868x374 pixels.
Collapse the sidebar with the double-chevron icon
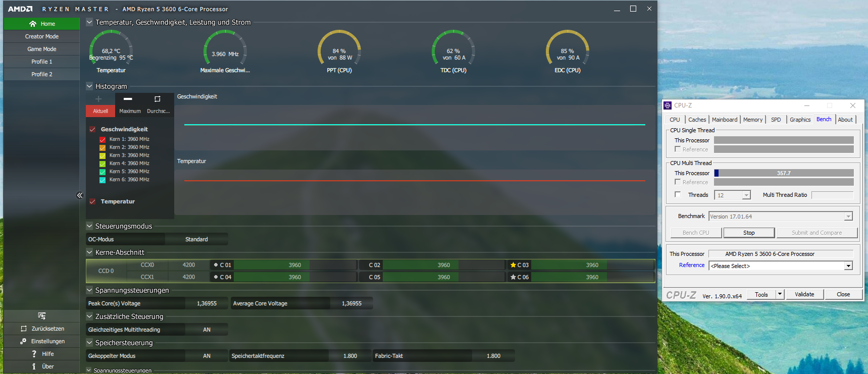click(x=79, y=195)
